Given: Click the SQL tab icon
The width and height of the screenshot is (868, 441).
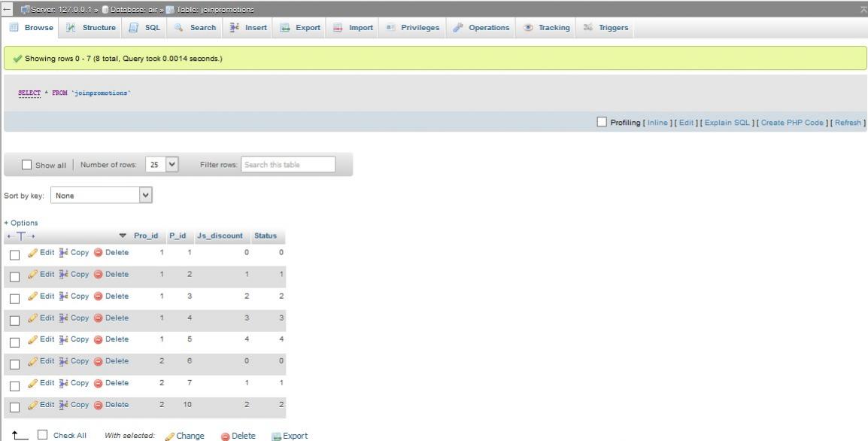Looking at the screenshot, I should (x=133, y=27).
